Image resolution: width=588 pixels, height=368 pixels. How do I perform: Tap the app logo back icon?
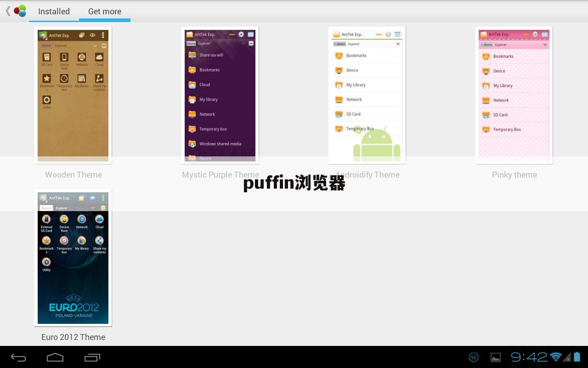(x=16, y=11)
